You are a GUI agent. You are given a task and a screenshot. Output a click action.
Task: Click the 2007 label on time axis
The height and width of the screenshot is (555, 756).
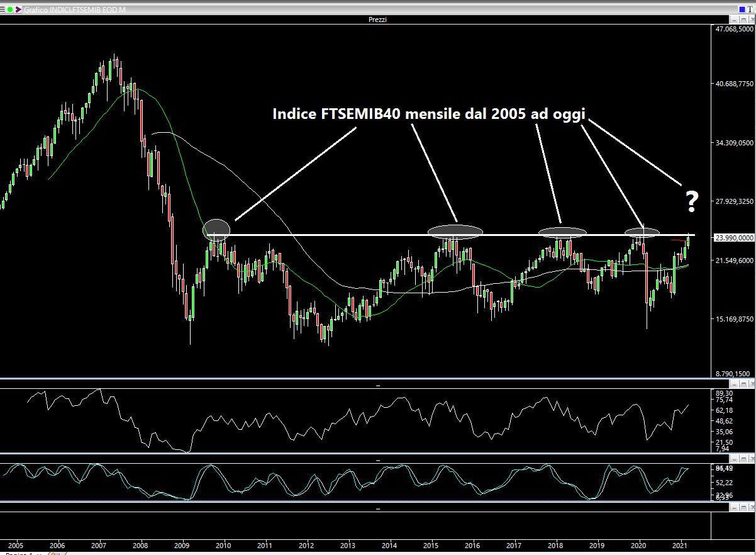tap(99, 545)
